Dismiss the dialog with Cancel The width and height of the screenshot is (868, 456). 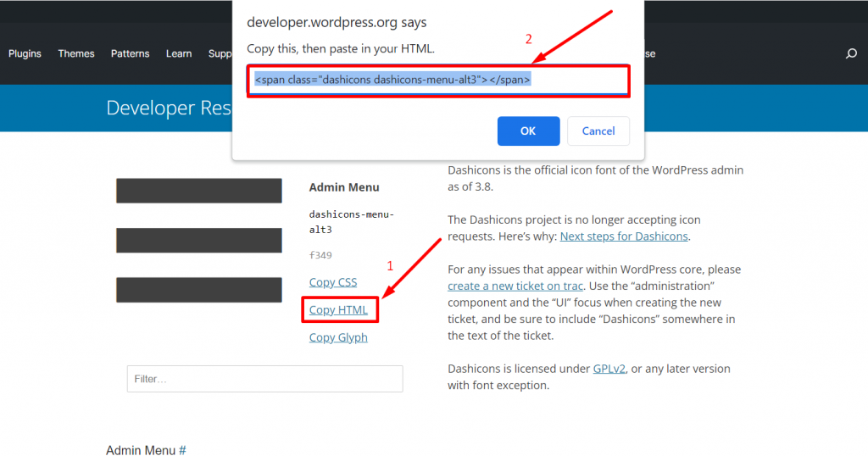coord(598,131)
